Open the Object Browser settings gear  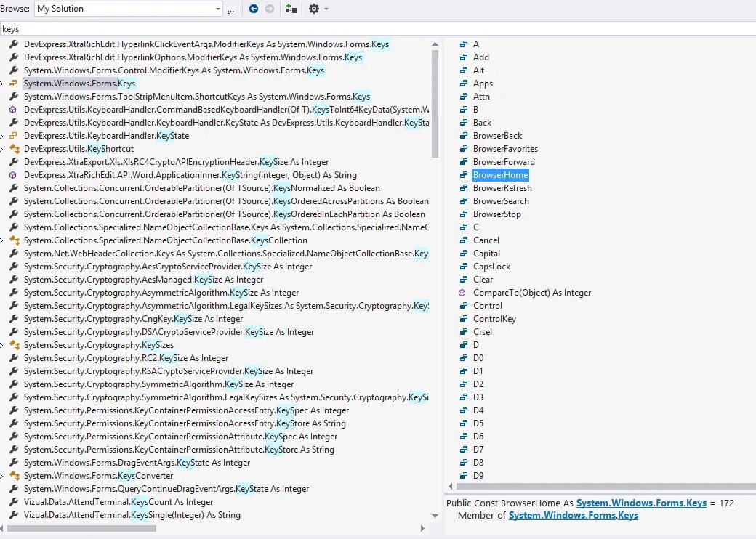click(x=314, y=9)
